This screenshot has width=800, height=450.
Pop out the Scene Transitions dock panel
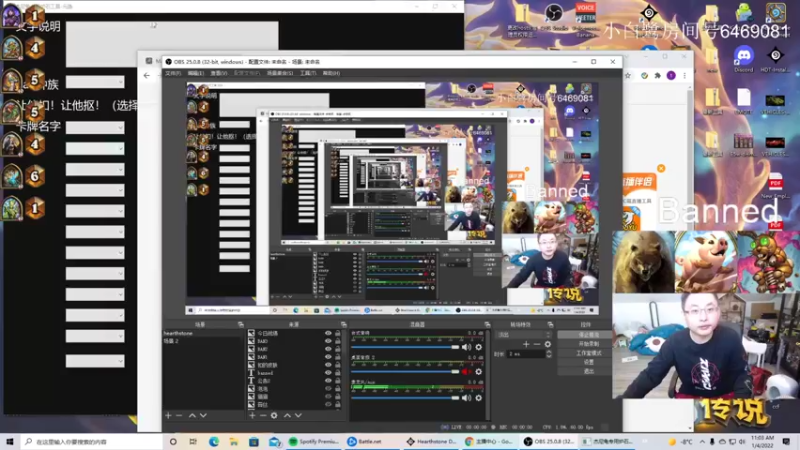point(550,324)
